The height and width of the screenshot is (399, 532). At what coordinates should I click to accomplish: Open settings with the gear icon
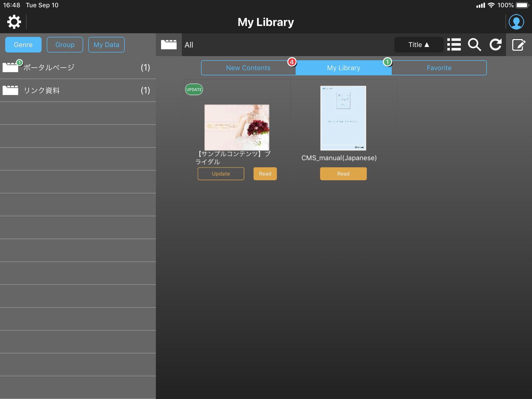[14, 22]
